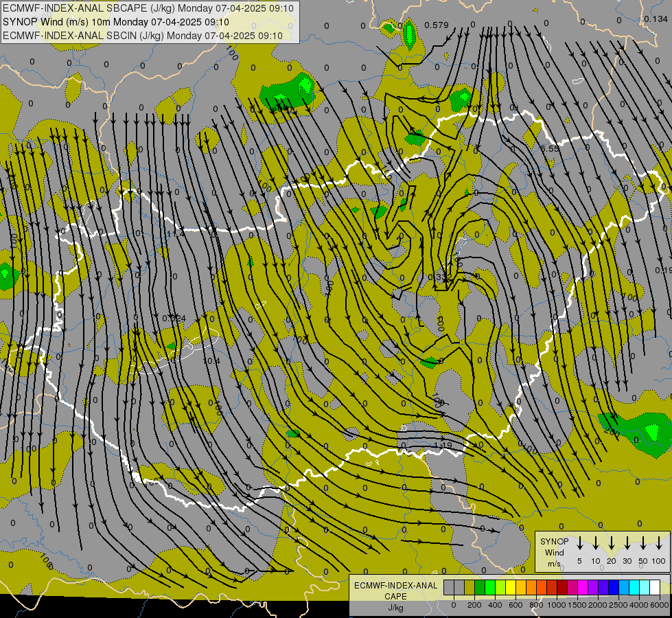This screenshot has width=672, height=618.
Task: Click the 6.55 value on the map
Action: coord(550,148)
